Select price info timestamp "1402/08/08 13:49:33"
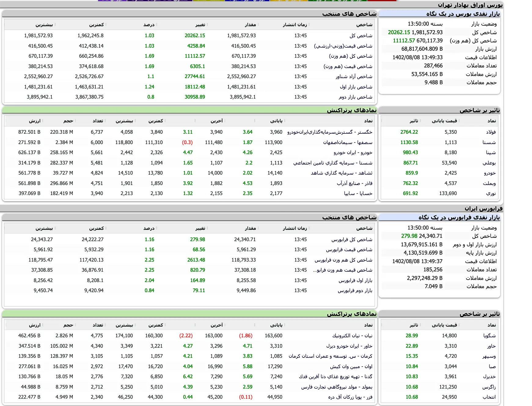Image resolution: width=532 pixels, height=406 pixels. (417, 57)
